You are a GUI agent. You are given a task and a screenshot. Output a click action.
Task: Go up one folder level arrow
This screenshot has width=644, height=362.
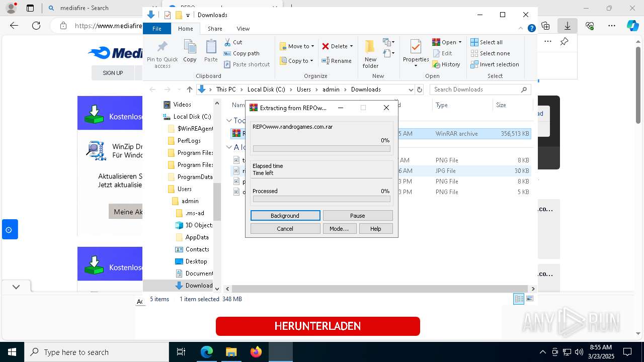pyautogui.click(x=189, y=89)
